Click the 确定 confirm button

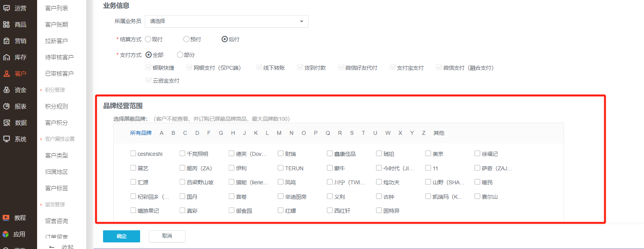pos(121,236)
